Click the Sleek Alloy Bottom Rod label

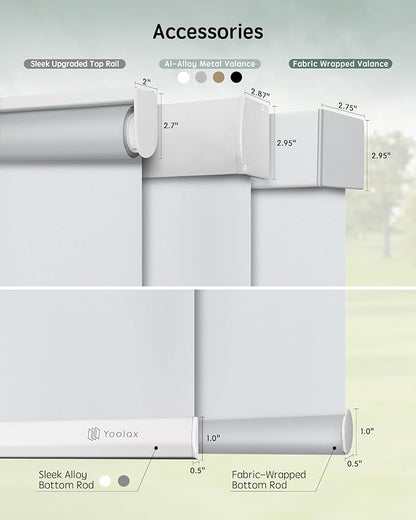pyautogui.click(x=66, y=480)
